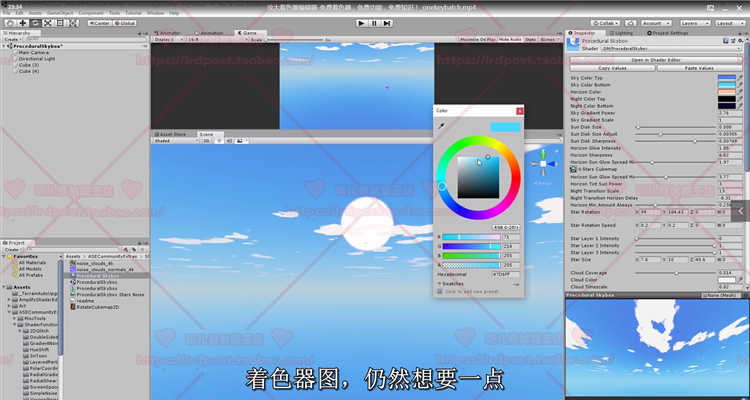Open material help icon in Inspector
750x400 pixels.
point(726,42)
